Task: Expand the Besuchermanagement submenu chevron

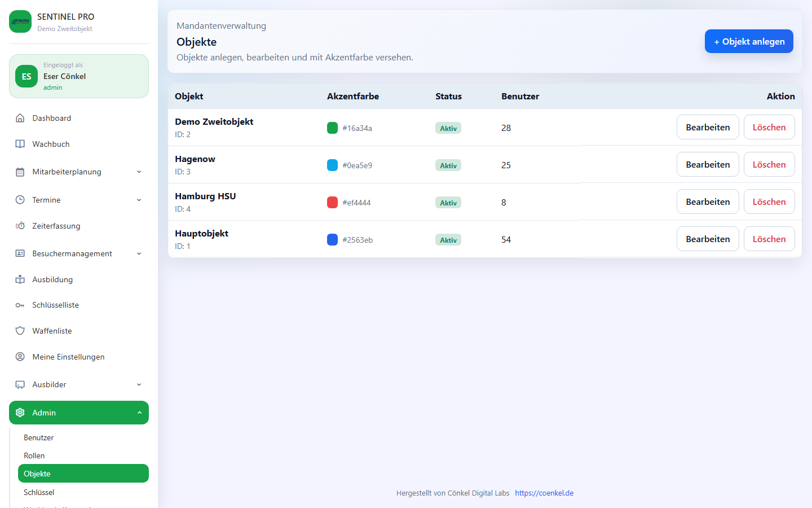Action: (x=139, y=254)
